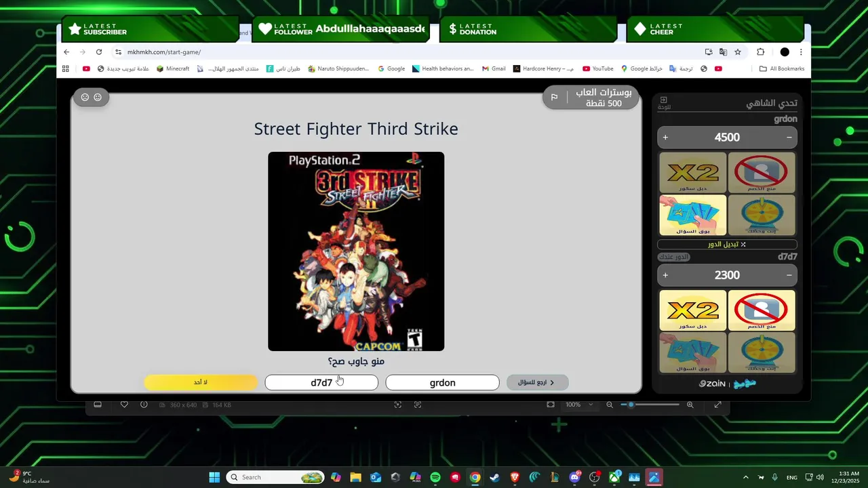Image resolution: width=868 pixels, height=488 pixels.
Task: Open the translate page icon in address bar
Action: pos(723,52)
